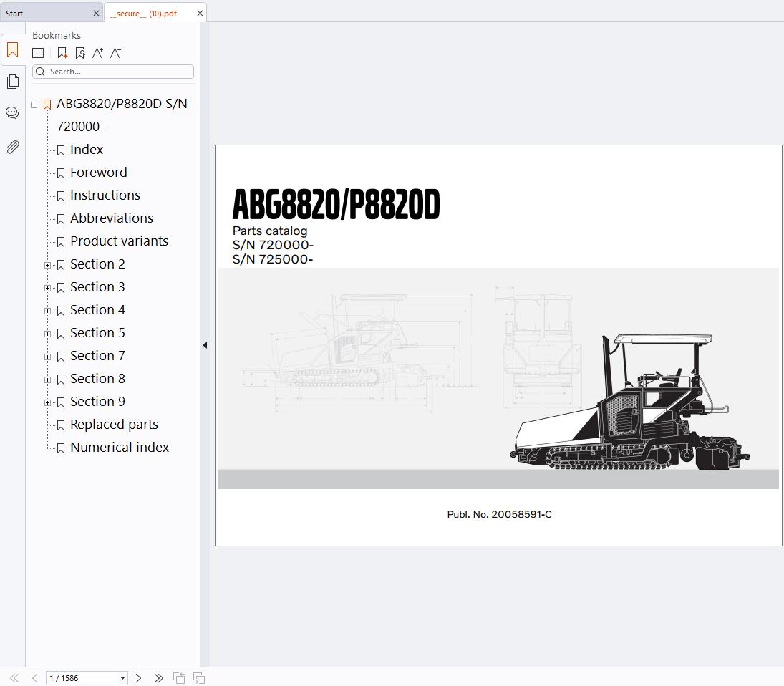Expand the Section 2 bookmark

[47, 265]
